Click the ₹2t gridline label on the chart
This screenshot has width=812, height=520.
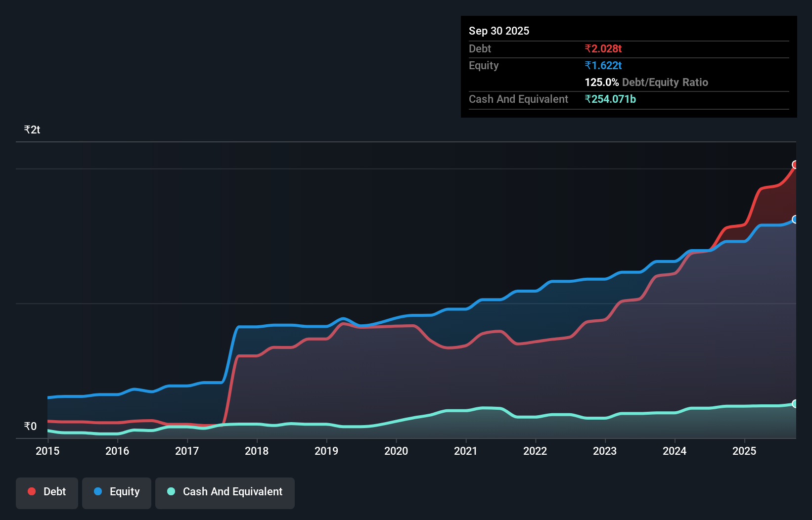tap(32, 129)
